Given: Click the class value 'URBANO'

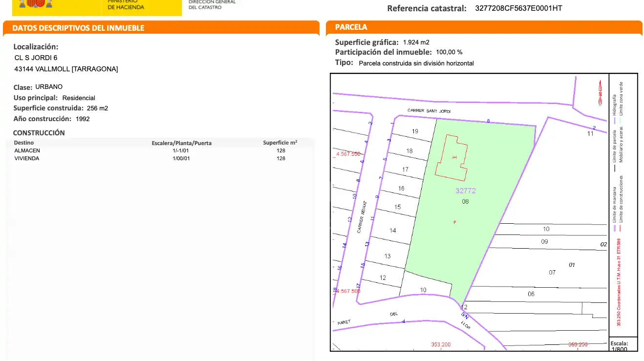Looking at the screenshot, I should (x=49, y=87).
